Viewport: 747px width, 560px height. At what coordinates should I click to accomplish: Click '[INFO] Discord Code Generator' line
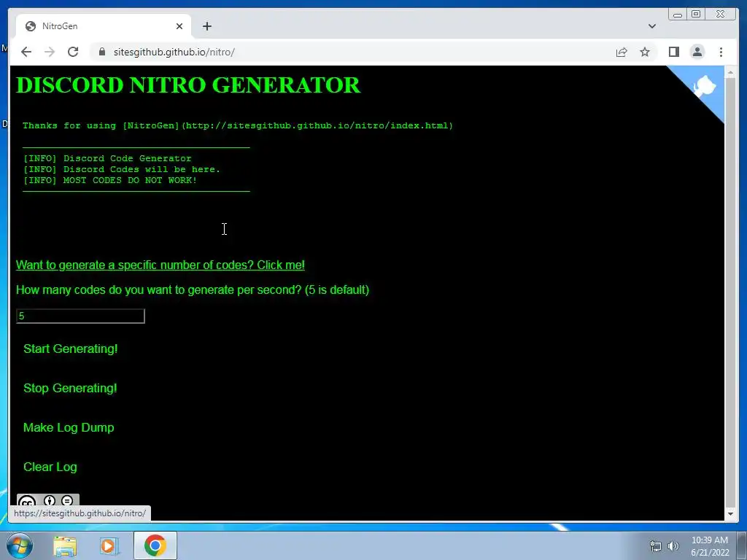coord(107,158)
